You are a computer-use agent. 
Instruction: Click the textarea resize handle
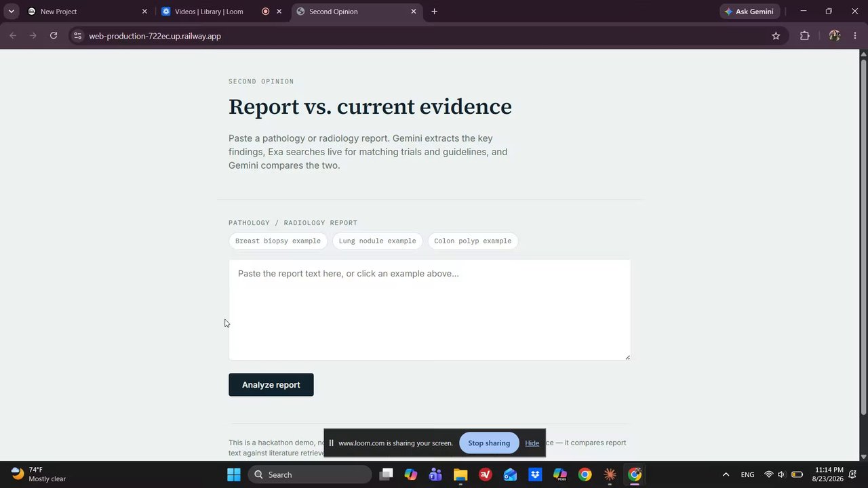(627, 357)
